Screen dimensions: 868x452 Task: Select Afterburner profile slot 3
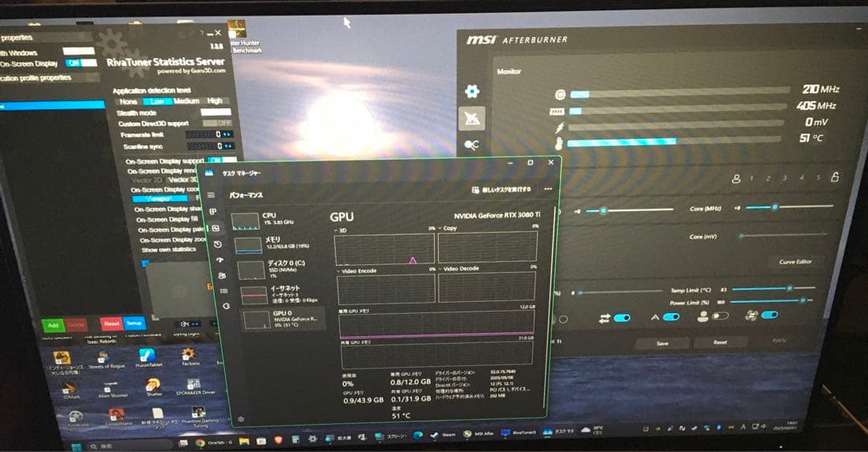pyautogui.click(x=784, y=178)
